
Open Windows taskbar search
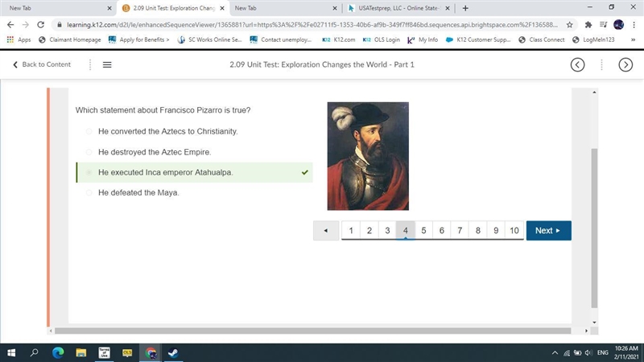(35, 352)
